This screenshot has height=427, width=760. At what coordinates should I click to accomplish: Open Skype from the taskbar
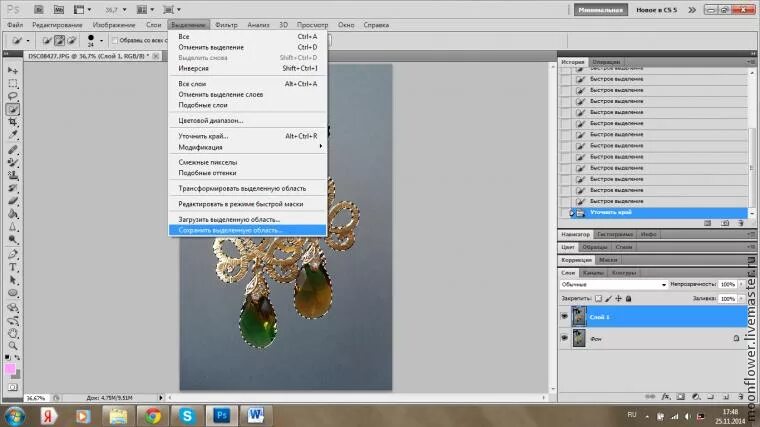pos(187,416)
